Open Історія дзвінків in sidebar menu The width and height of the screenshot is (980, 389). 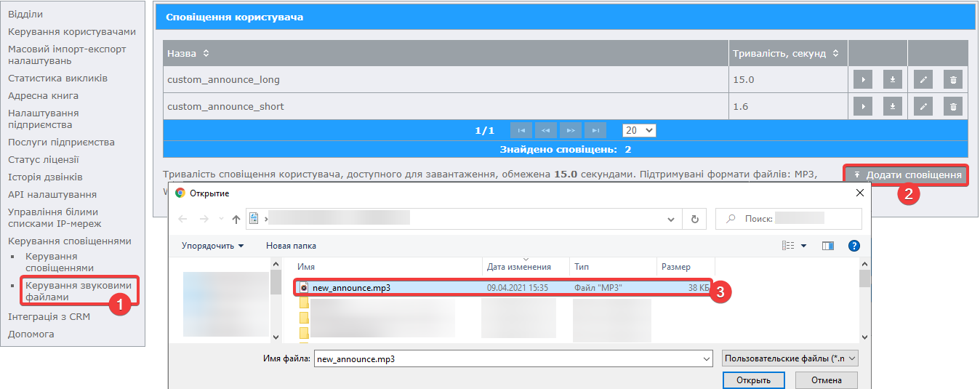45,177
